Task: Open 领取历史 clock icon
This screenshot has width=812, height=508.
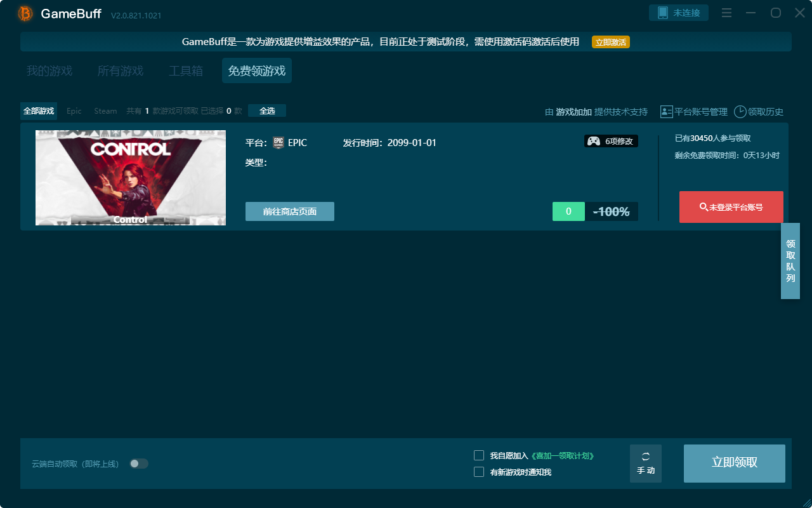Action: (740, 111)
